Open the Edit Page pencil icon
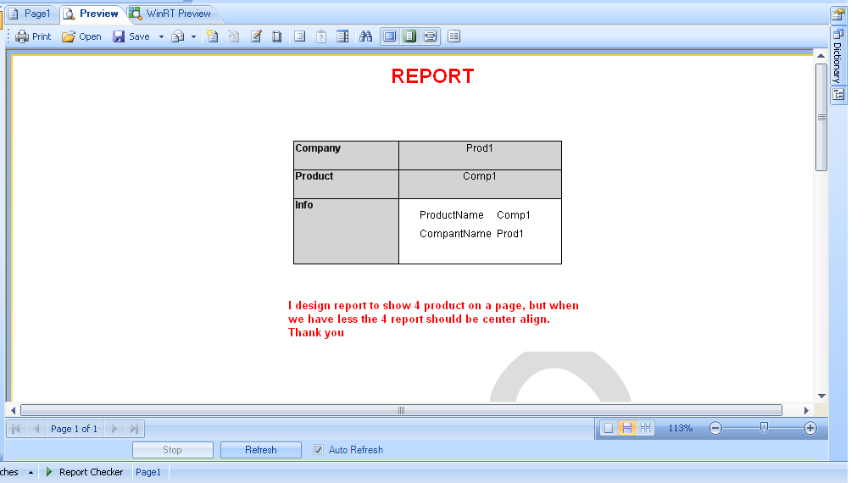This screenshot has height=483, width=868. 256,36
